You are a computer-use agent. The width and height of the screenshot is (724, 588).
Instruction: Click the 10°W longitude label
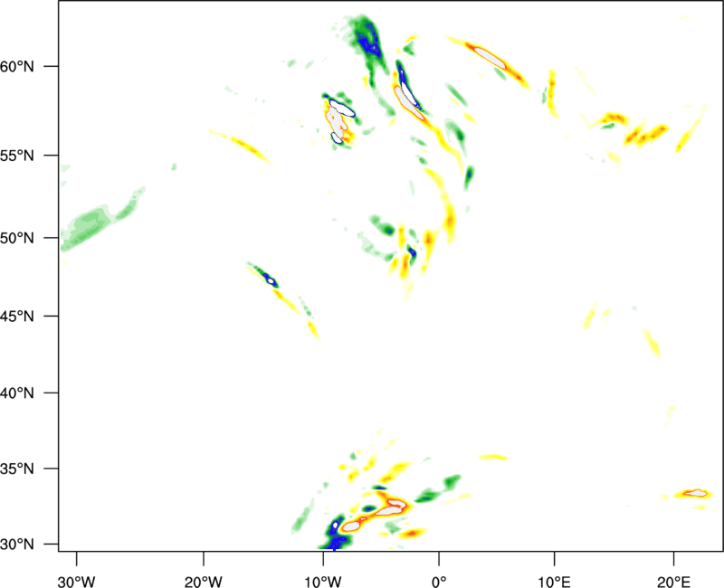click(x=323, y=582)
